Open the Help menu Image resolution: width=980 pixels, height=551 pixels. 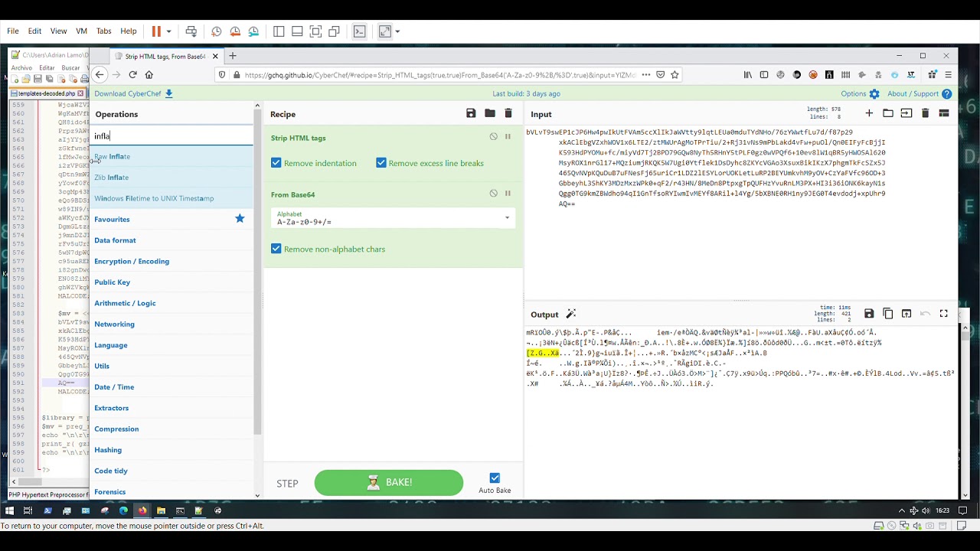(129, 31)
